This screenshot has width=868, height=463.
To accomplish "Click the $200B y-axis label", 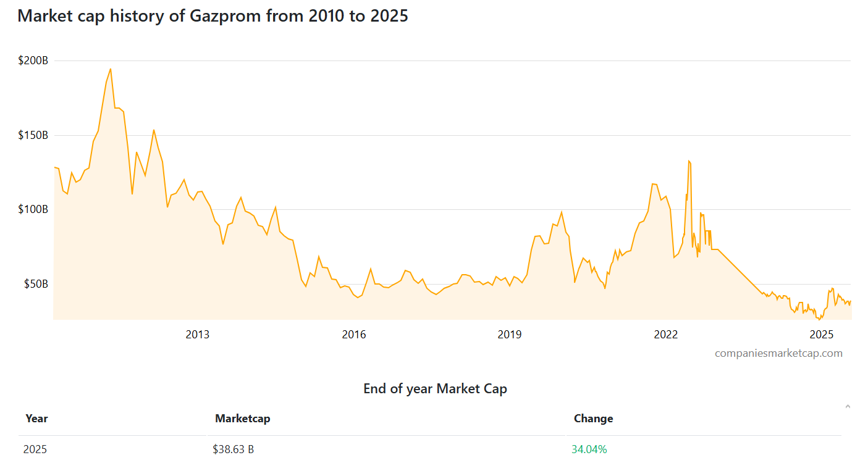I will click(x=33, y=60).
